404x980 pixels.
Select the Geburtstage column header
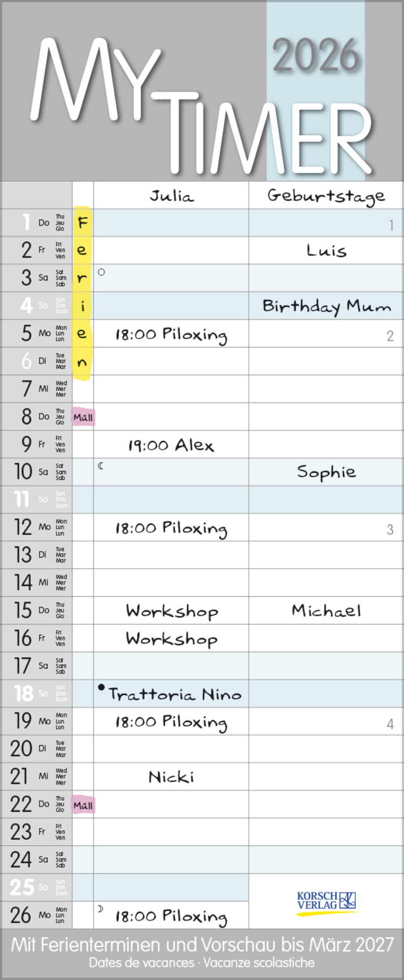click(x=326, y=197)
